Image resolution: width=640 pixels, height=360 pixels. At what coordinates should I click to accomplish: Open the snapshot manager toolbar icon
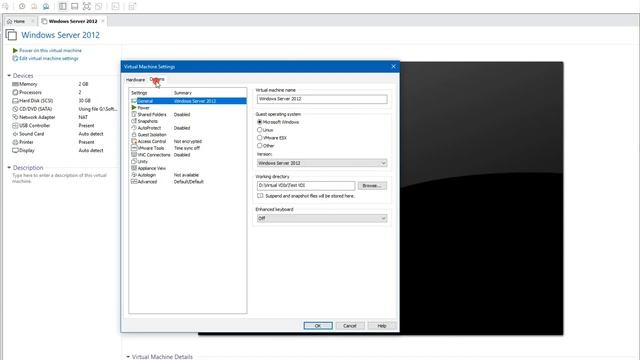click(x=46, y=6)
